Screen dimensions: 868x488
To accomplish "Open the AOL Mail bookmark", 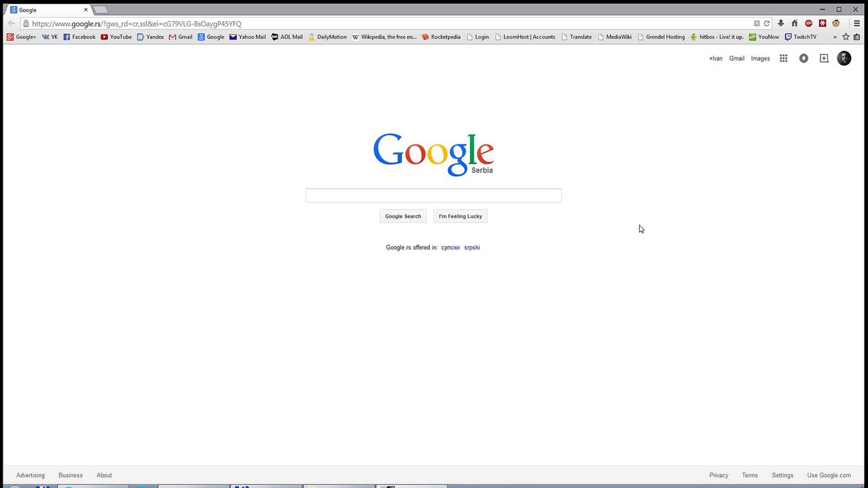I will pyautogui.click(x=287, y=37).
